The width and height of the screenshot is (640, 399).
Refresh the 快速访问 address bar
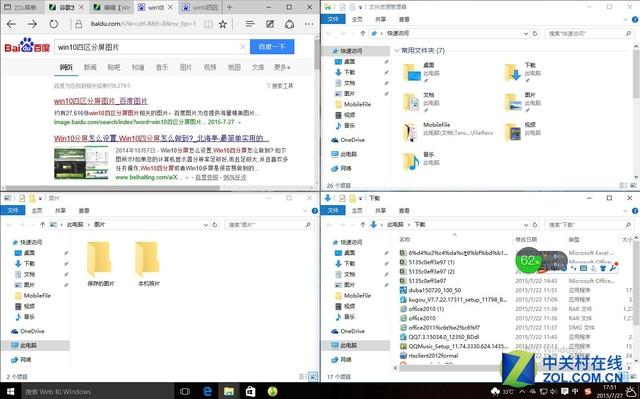click(535, 33)
